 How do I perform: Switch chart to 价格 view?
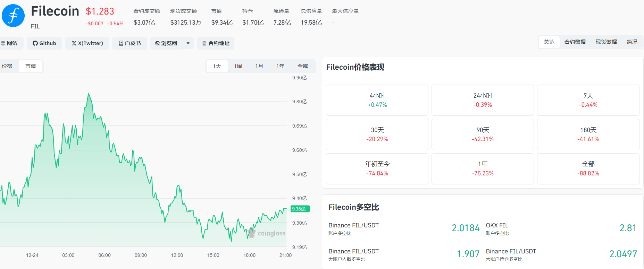pos(7,66)
